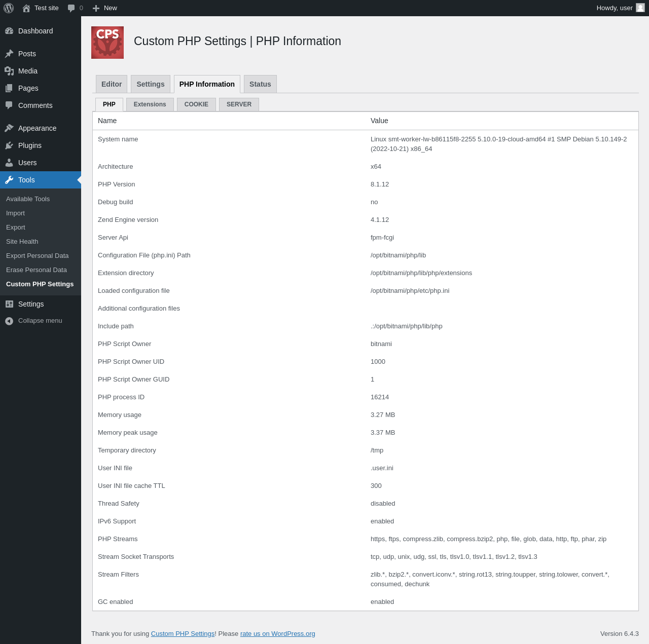Open the Posts menu label
This screenshot has height=644, width=649.
pos(27,54)
